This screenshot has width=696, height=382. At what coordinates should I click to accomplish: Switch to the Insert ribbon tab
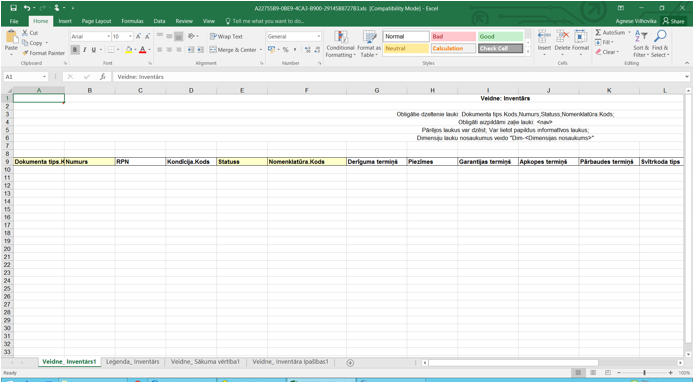65,21
